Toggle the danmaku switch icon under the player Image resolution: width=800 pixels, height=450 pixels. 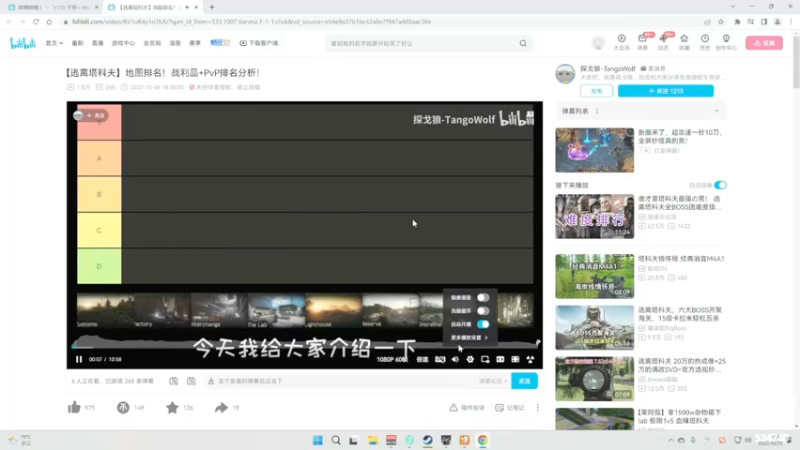173,381
